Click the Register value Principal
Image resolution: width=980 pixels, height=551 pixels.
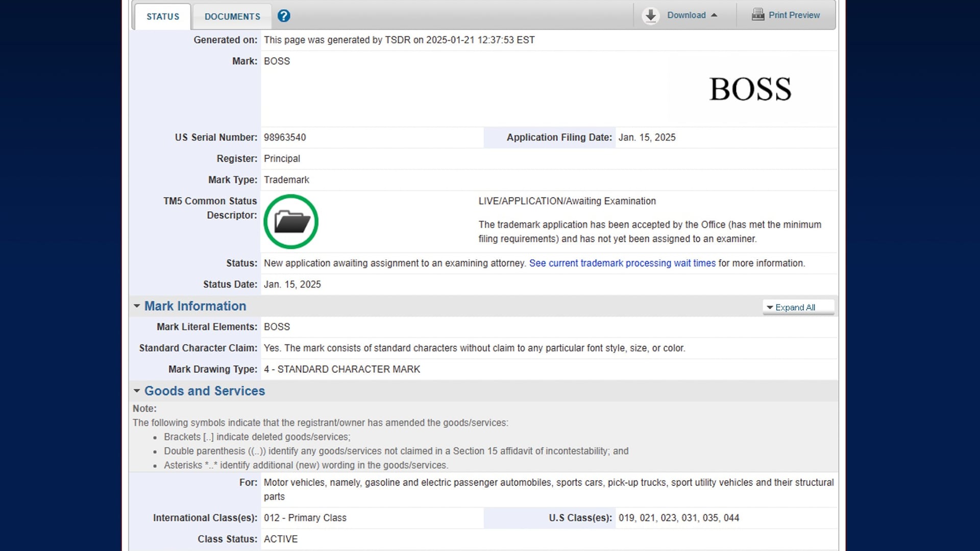pos(282,159)
